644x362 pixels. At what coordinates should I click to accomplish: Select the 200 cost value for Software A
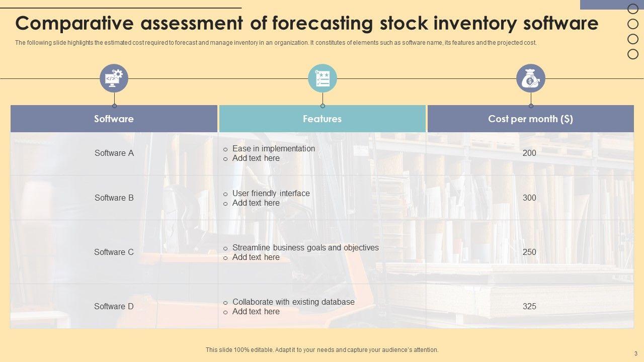coord(529,153)
